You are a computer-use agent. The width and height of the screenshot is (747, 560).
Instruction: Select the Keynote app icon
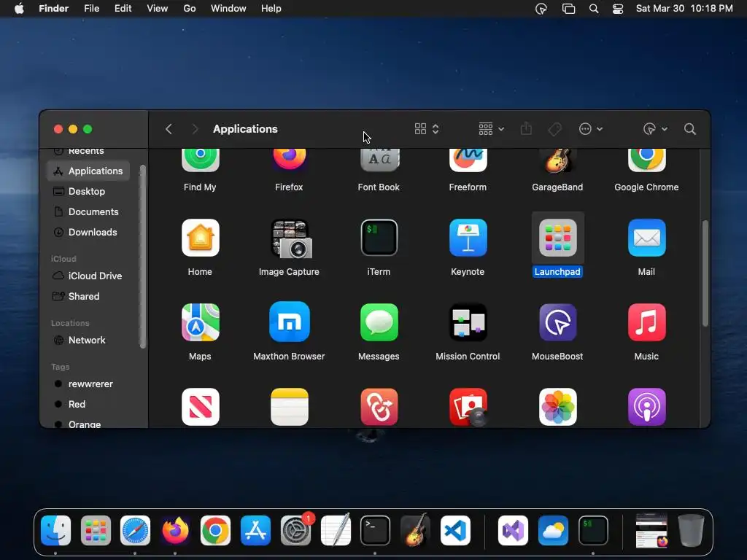468,238
